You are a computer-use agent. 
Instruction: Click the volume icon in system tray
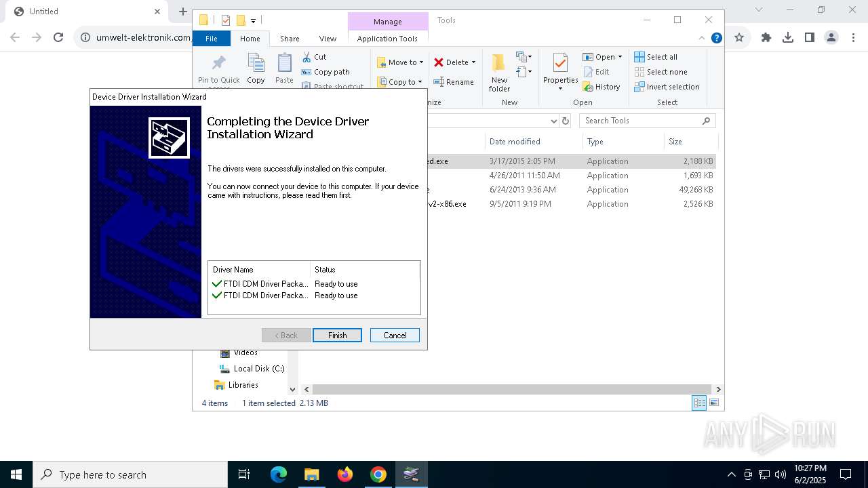point(780,474)
